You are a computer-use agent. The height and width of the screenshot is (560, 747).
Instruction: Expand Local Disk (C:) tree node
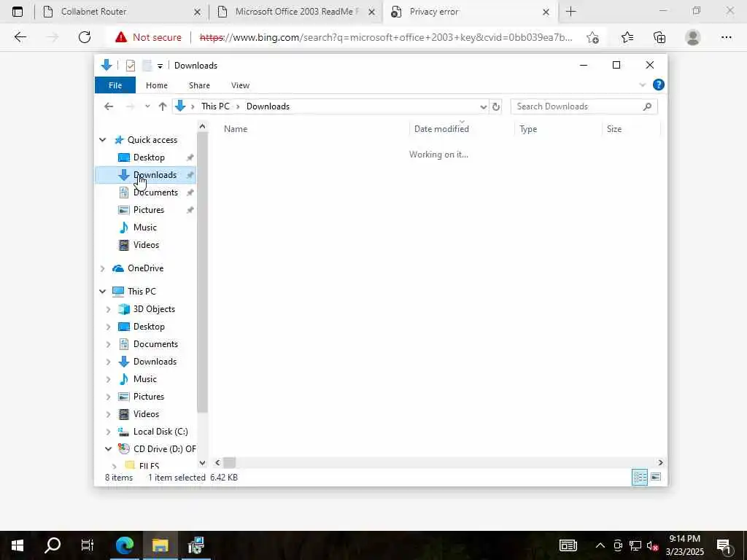tap(108, 432)
